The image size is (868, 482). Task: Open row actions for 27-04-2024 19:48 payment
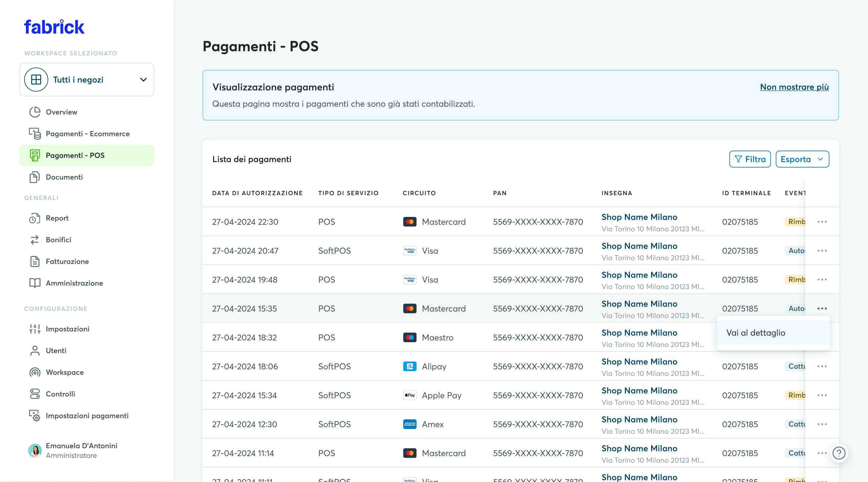[822, 280]
